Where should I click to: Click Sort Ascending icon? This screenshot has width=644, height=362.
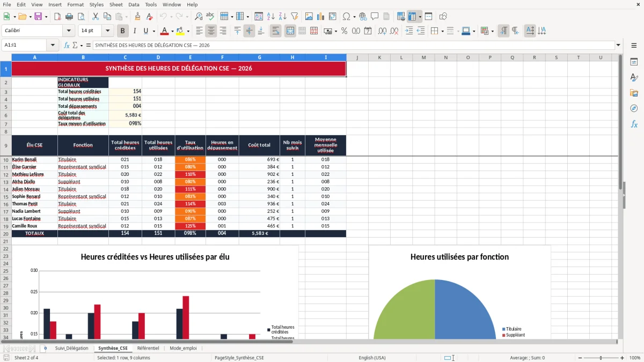tap(271, 17)
